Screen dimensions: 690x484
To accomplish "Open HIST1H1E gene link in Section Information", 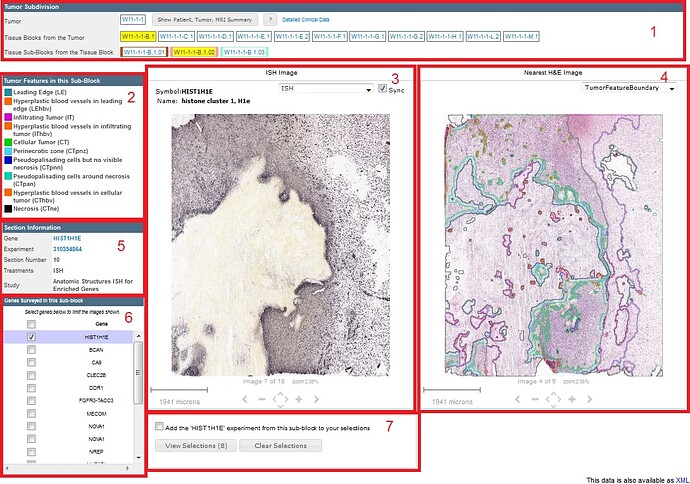I will click(x=67, y=238).
